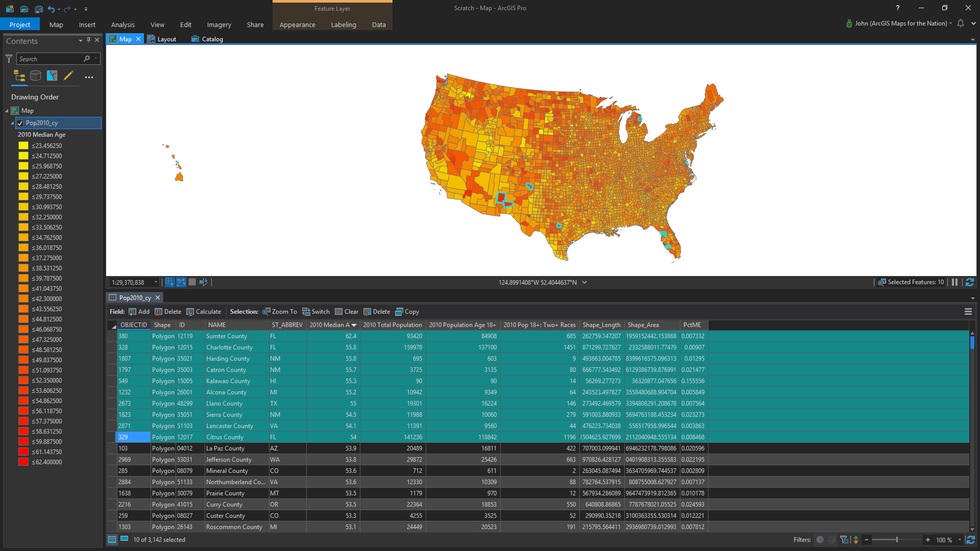The image size is (980, 551).
Task: Switch the table selection
Action: click(316, 312)
